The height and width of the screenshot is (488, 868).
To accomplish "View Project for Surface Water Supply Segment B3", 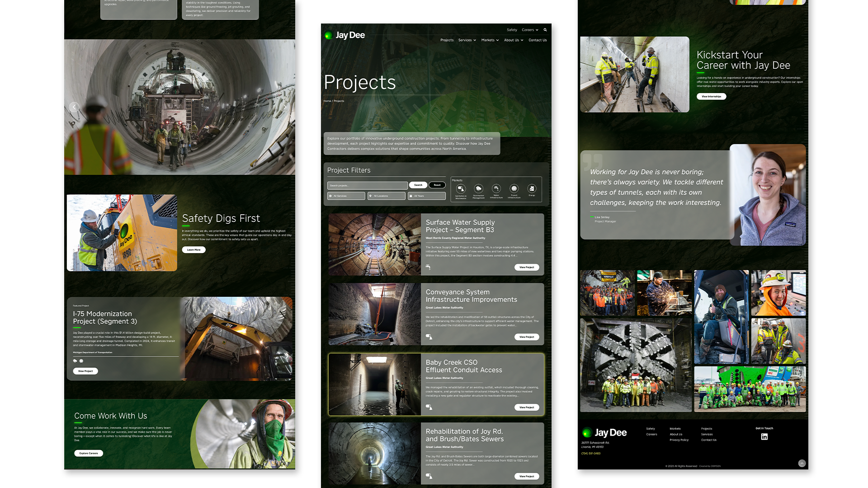I will point(527,267).
